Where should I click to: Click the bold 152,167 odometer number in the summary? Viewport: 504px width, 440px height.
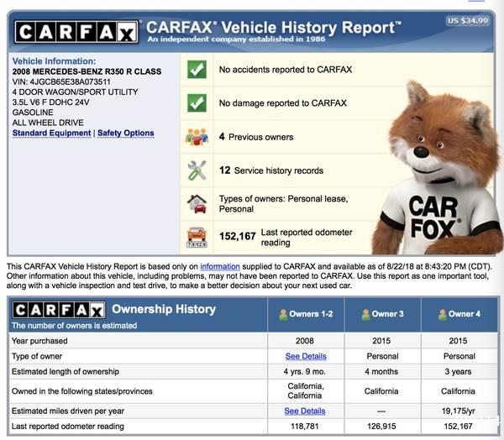(x=238, y=236)
